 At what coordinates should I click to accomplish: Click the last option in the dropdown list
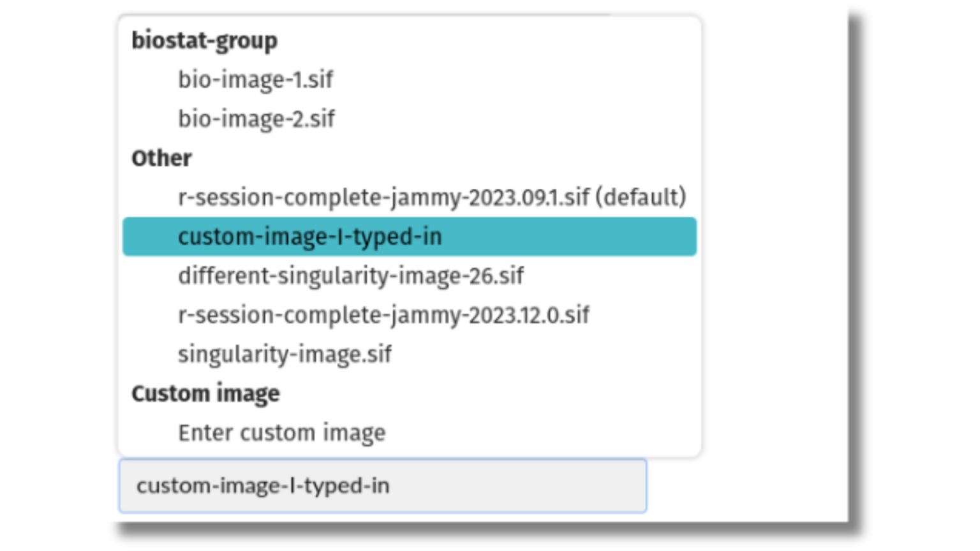click(281, 432)
